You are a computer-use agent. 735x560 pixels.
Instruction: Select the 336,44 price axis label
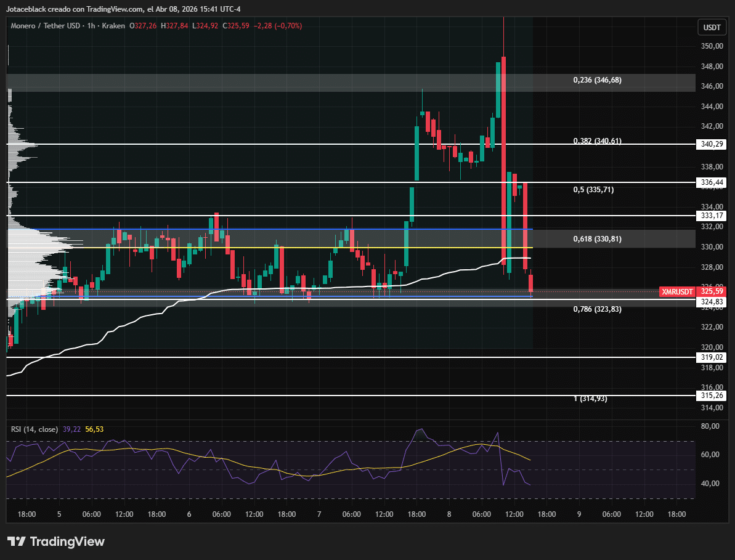tap(712, 182)
